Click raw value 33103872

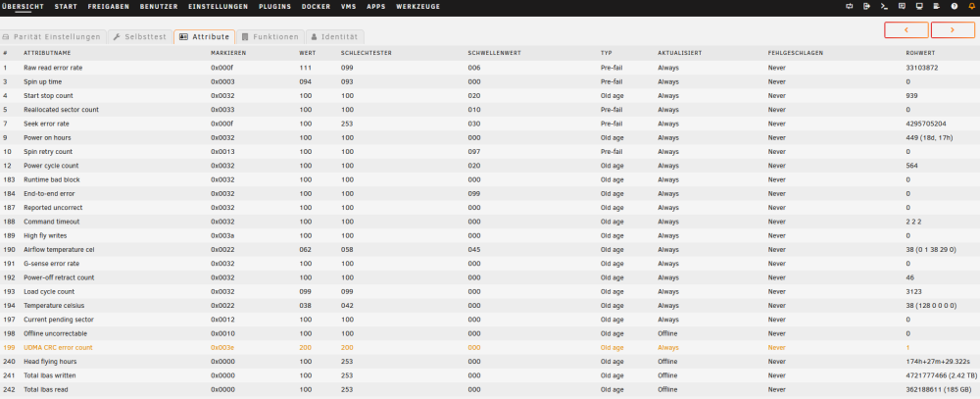click(922, 68)
